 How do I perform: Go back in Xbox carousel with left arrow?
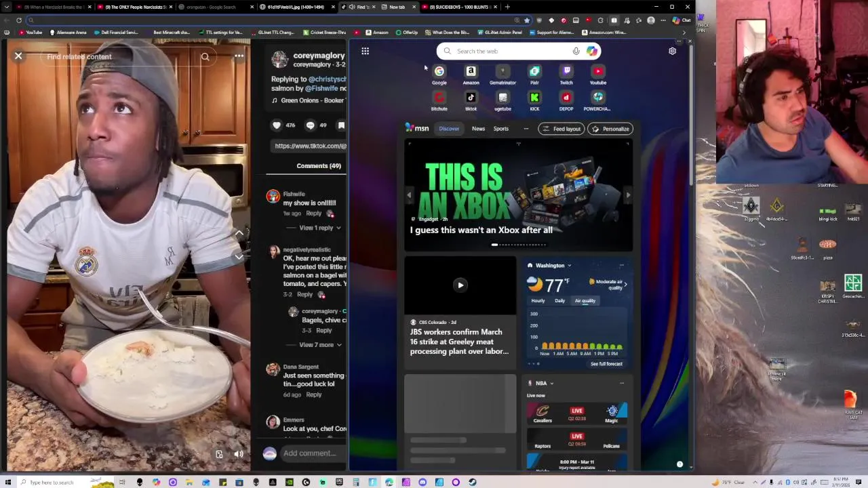tap(409, 195)
